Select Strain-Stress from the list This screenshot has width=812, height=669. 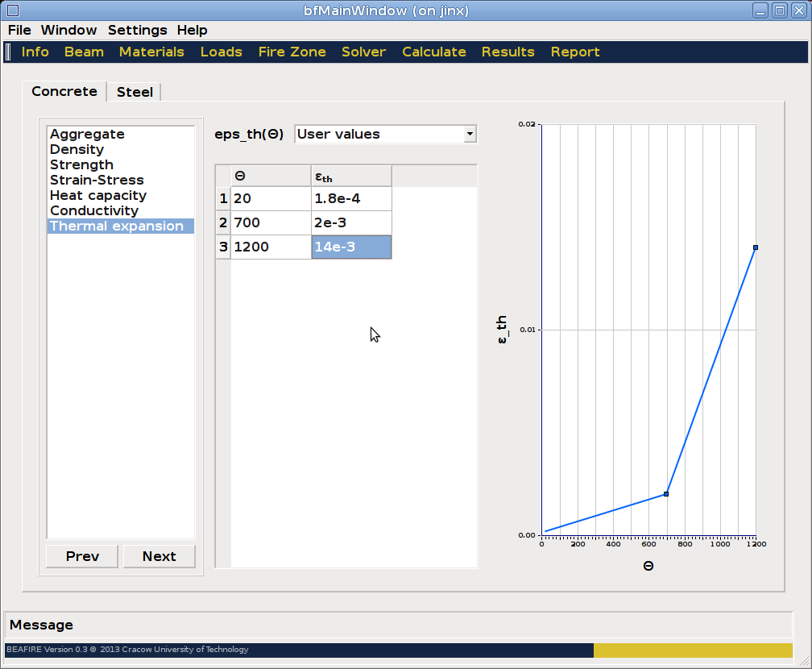[x=97, y=181]
